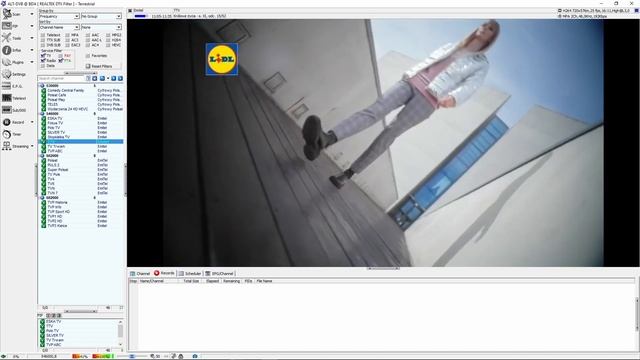The image size is (640, 360).
Task: Click the channel list horizontal scrollbar
Action: click(x=81, y=311)
